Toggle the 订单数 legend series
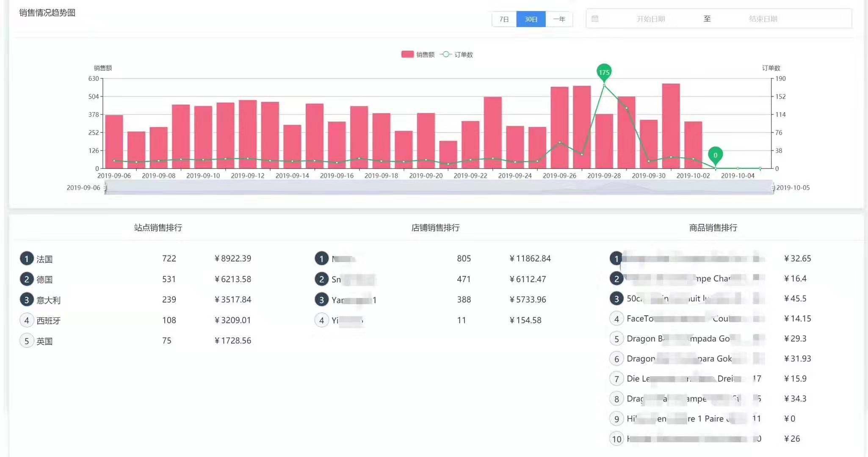 [x=456, y=54]
